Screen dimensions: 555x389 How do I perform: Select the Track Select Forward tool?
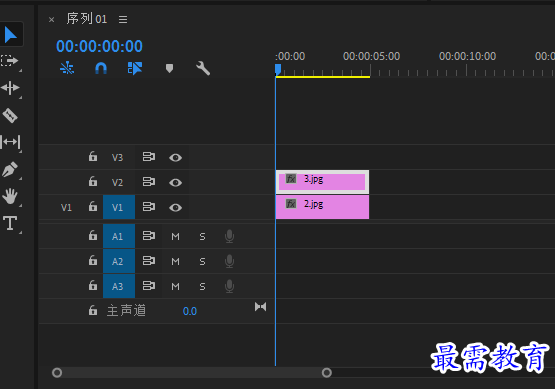[10, 61]
